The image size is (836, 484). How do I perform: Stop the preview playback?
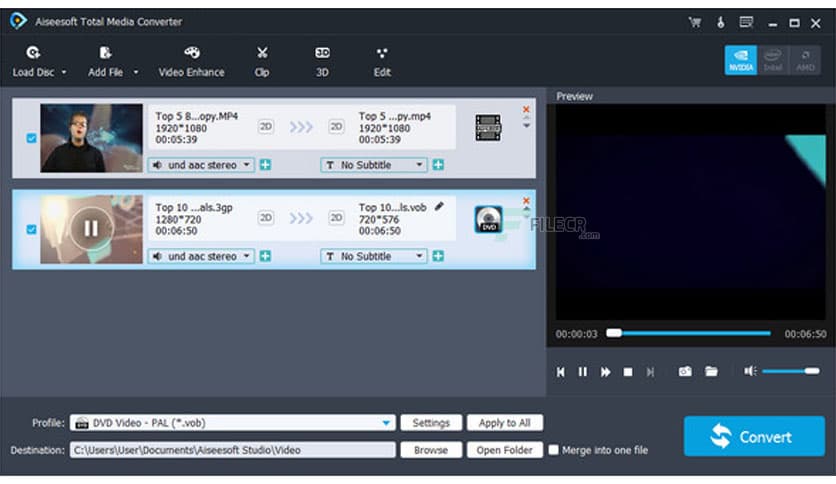[628, 372]
